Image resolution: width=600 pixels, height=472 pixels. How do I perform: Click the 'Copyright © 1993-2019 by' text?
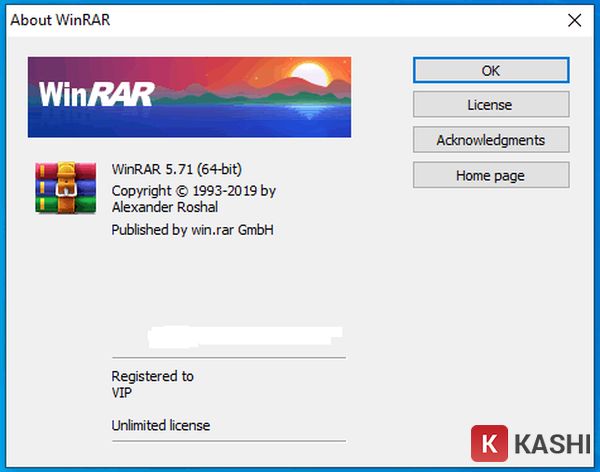194,191
